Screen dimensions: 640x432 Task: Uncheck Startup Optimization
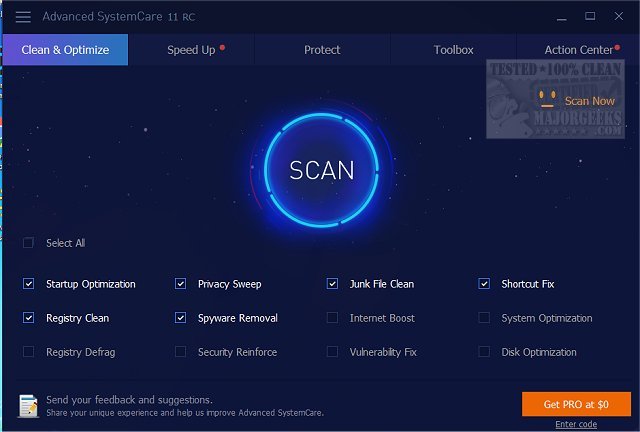[x=28, y=284]
